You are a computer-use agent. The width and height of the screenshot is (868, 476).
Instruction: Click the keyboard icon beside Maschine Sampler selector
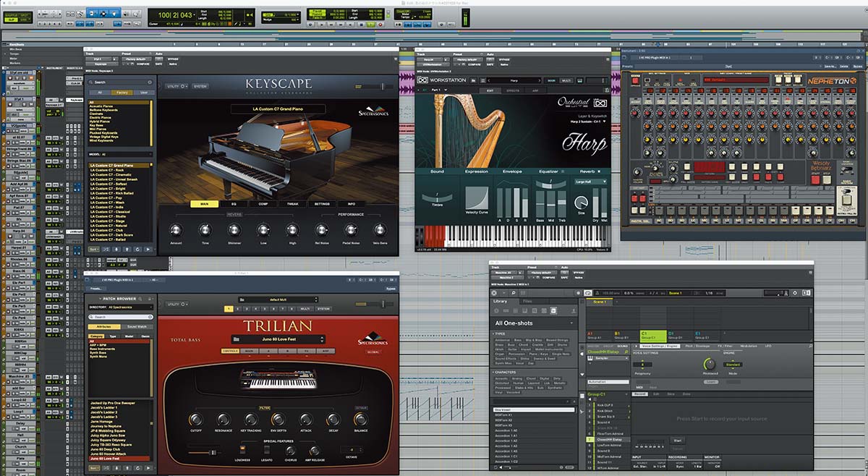pyautogui.click(x=590, y=358)
